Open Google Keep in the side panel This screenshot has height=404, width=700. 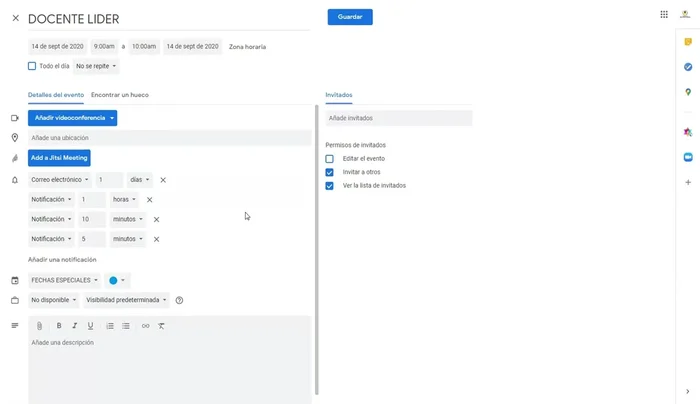(x=688, y=42)
